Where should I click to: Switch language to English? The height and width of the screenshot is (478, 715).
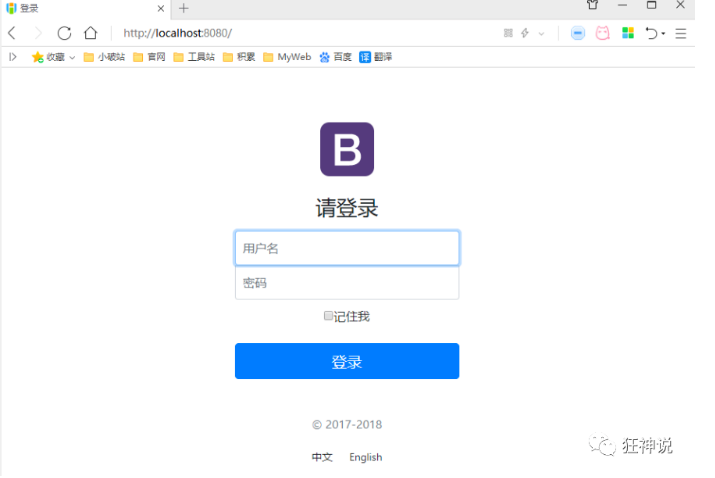[366, 457]
